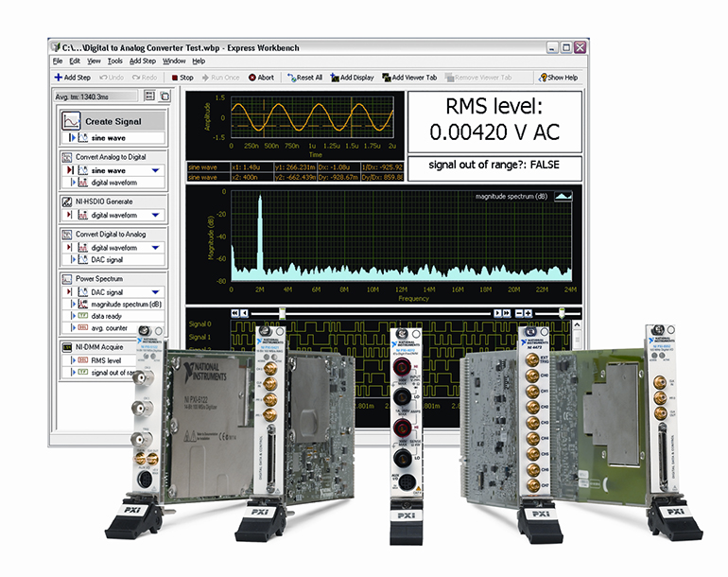Click the digital signal zoom slider thumb
Screen dimensions: 728x577
(x=562, y=313)
